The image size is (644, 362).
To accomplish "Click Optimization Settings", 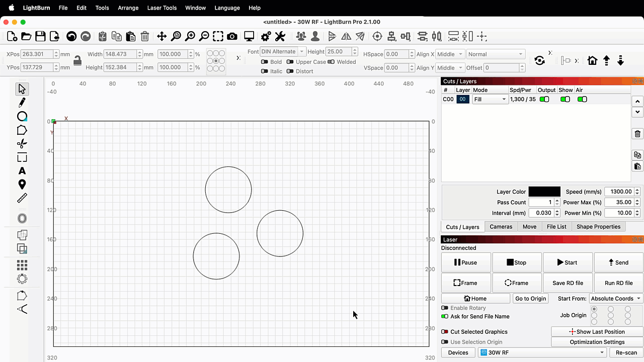I will pos(597,342).
